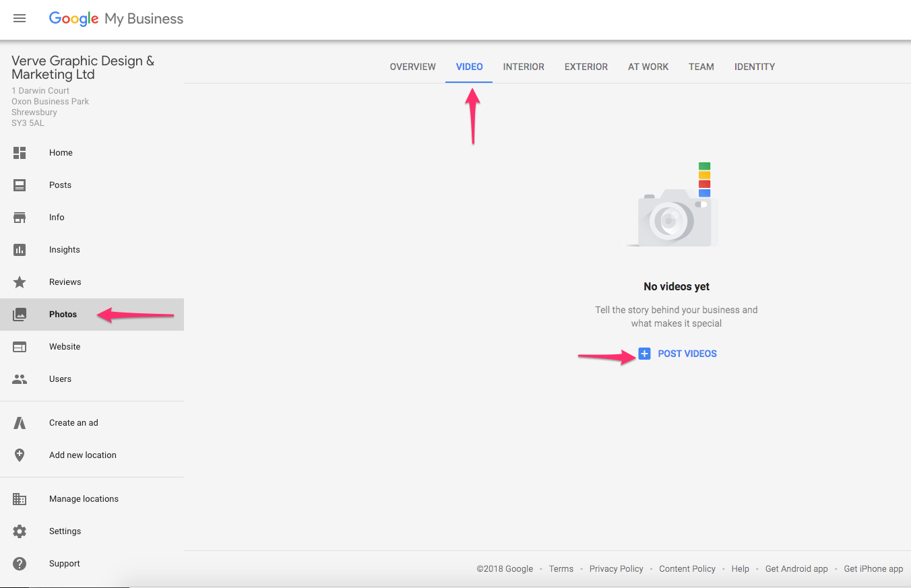Choose Add new location label
This screenshot has width=911, height=588.
coord(83,455)
